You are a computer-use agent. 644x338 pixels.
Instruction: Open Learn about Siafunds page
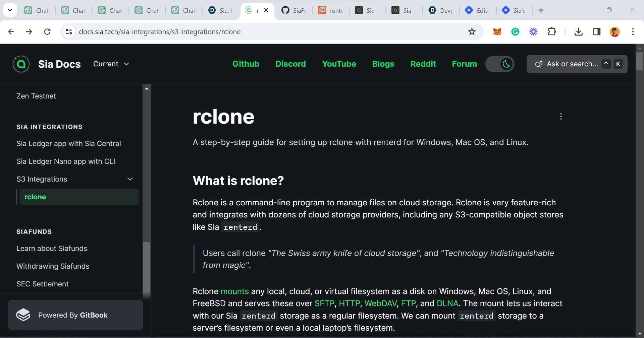(x=52, y=249)
